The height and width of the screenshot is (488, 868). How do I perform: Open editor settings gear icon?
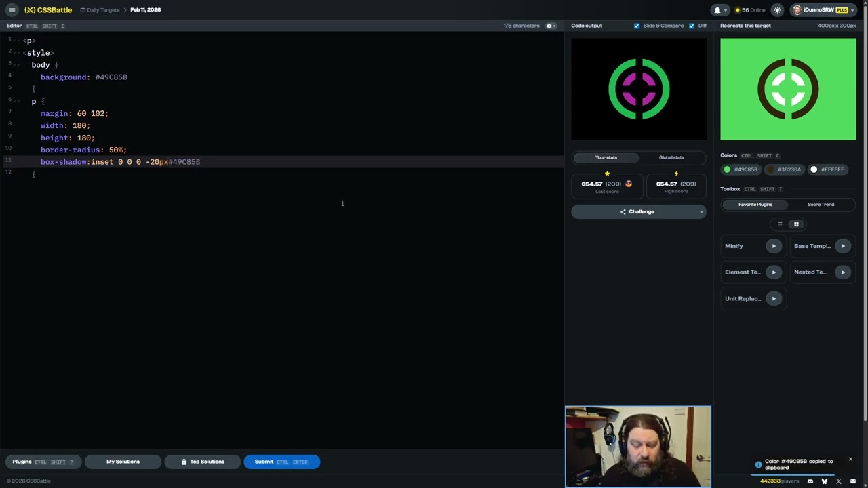[549, 26]
